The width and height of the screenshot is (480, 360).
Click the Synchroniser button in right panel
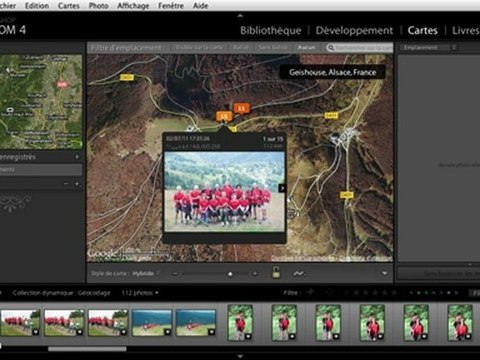point(439,274)
